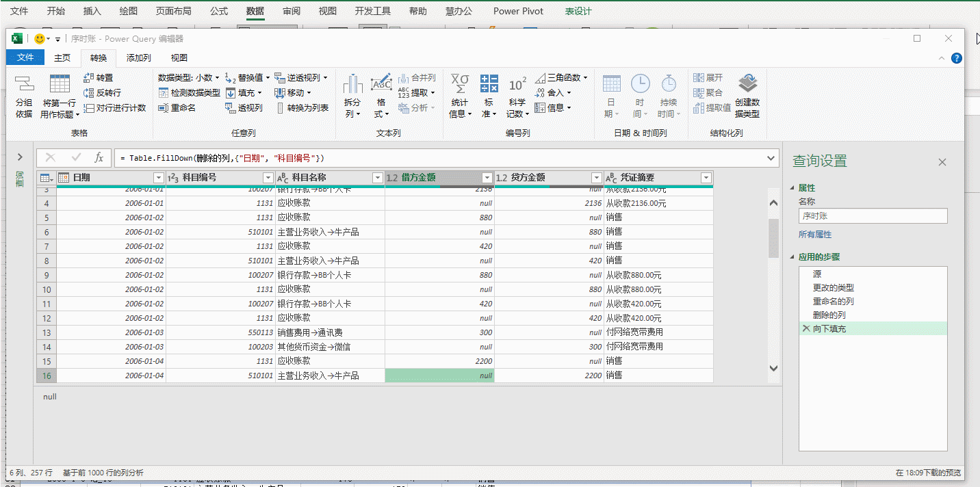Select the 源 applied step
This screenshot has width=980, height=487.
[873, 274]
